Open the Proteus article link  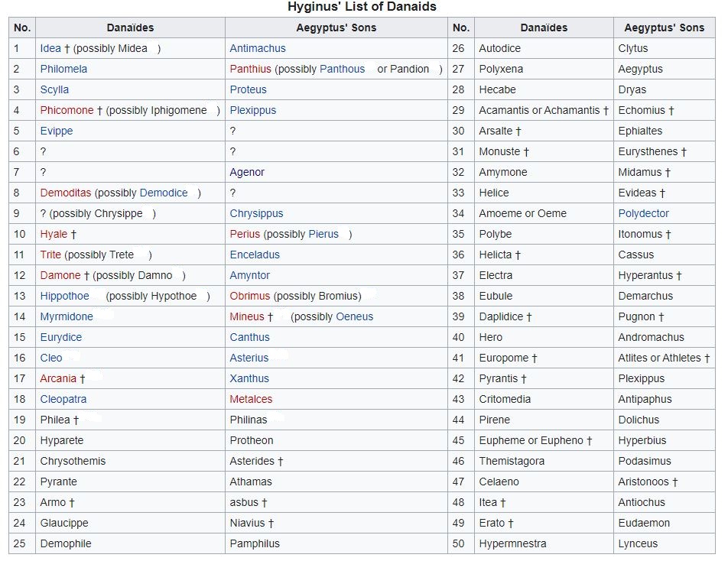click(x=248, y=89)
